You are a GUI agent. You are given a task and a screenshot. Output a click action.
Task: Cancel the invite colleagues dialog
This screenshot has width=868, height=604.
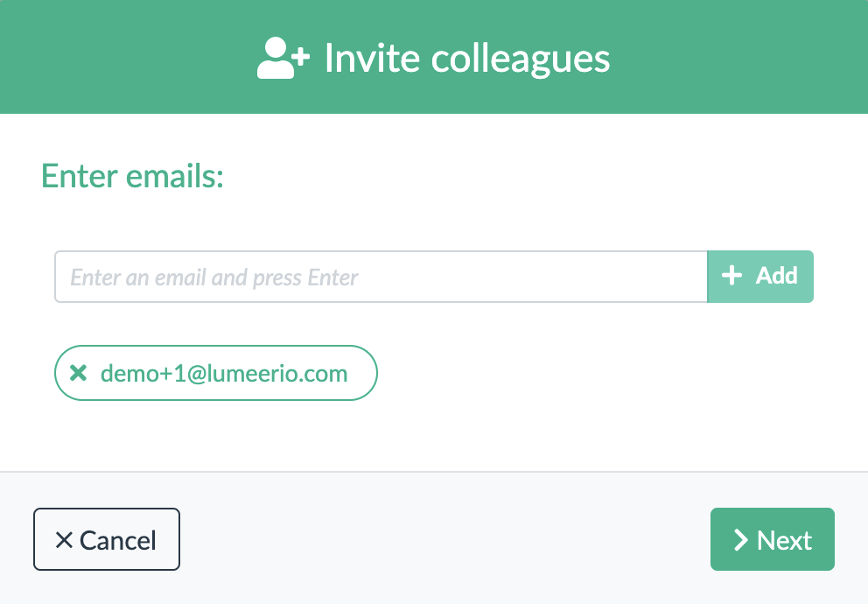click(106, 539)
